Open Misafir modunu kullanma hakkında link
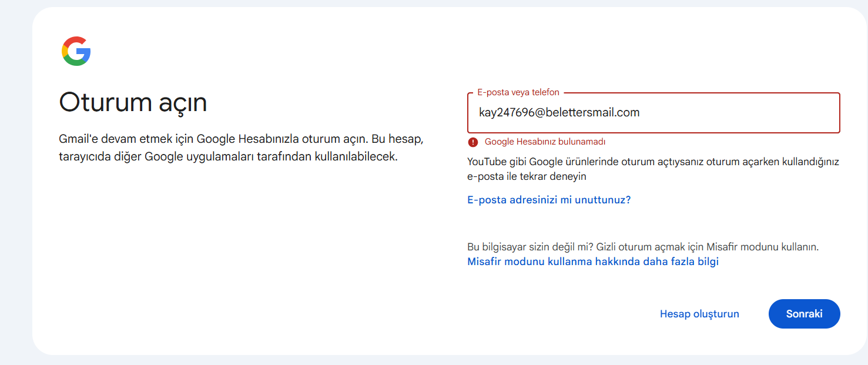This screenshot has height=365, width=868. [x=593, y=262]
